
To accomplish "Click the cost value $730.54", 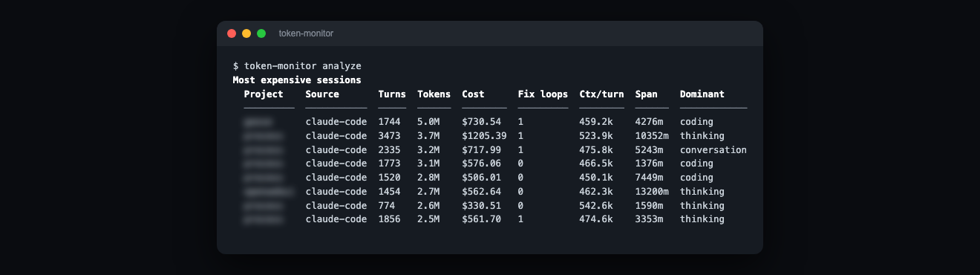I will coord(481,122).
